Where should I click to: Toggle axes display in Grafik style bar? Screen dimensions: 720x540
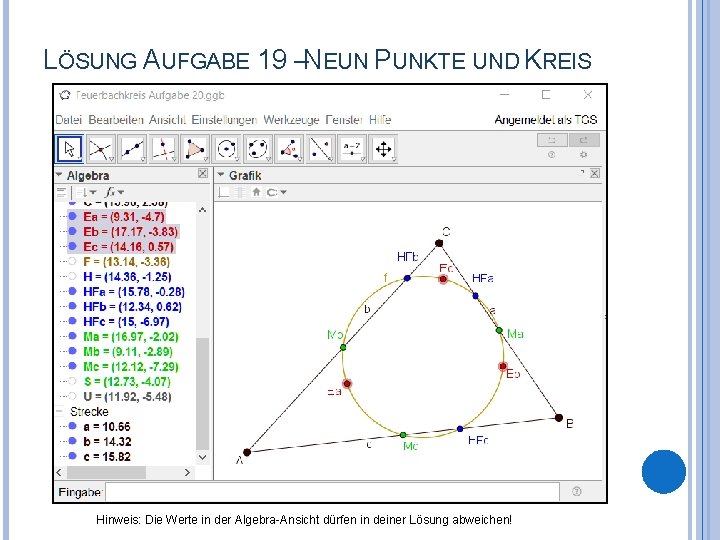click(224, 192)
